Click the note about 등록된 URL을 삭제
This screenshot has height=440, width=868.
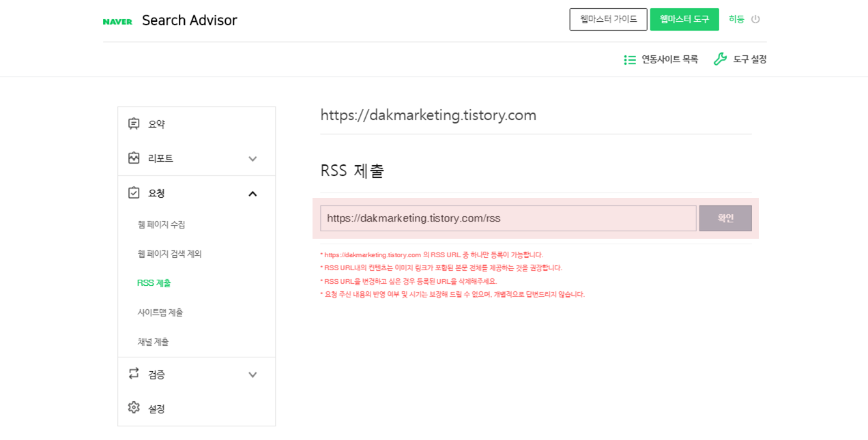408,281
